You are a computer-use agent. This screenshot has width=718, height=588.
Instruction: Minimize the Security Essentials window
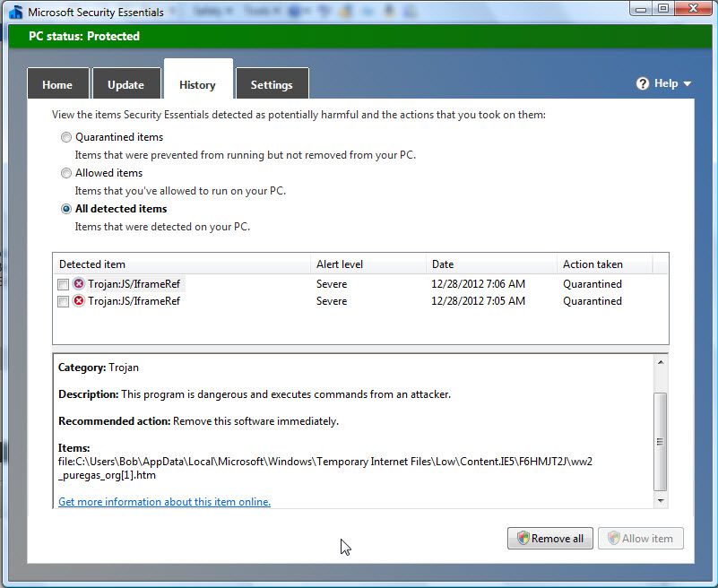click(x=641, y=9)
